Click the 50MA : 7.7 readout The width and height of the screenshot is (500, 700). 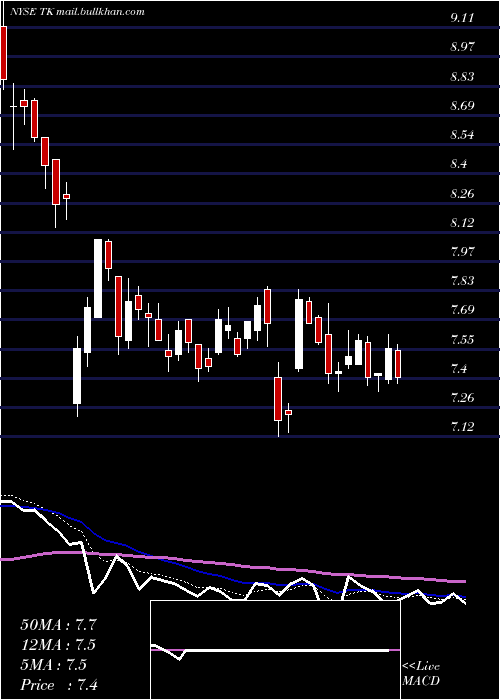click(59, 625)
